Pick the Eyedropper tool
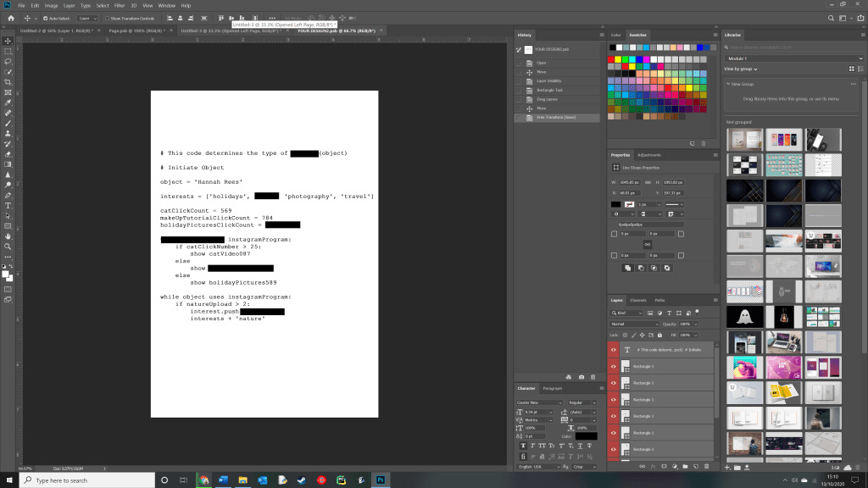Screen dimensions: 868x488 (x=8, y=102)
